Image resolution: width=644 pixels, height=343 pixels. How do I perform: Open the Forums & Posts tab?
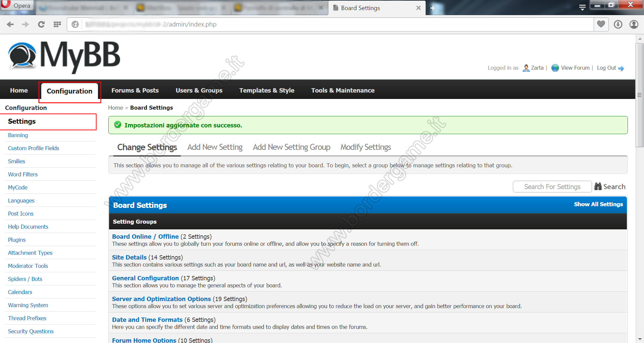point(135,91)
